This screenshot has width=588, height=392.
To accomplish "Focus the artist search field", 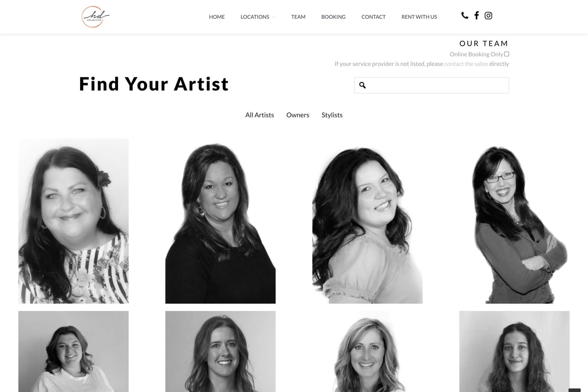I will click(431, 85).
